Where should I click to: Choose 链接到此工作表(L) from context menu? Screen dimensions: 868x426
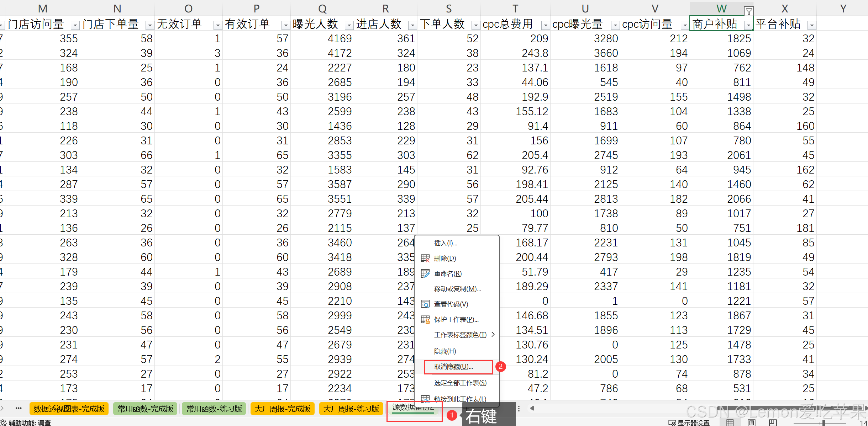tap(457, 399)
